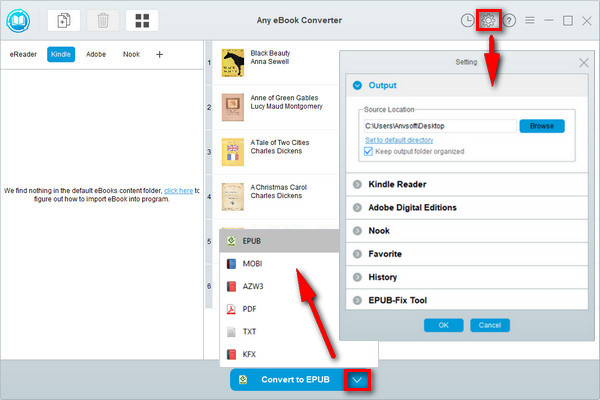Toggle Keep output folder organized checkbox
The width and height of the screenshot is (600, 400).
coord(368,151)
